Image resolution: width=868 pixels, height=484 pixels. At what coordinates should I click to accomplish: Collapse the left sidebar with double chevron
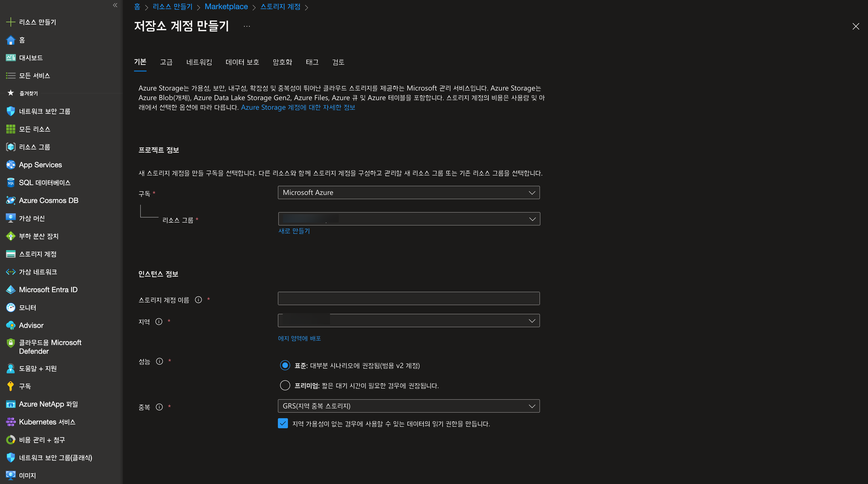coord(115,5)
